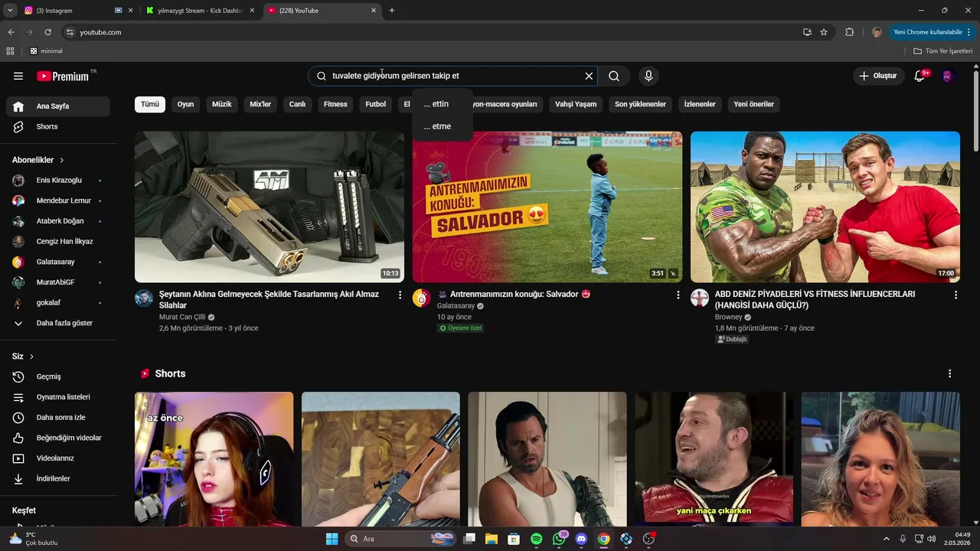Screen dimensions: 980x551
Task: Select the Vahşi Yaşam chip
Action: [x=576, y=104]
